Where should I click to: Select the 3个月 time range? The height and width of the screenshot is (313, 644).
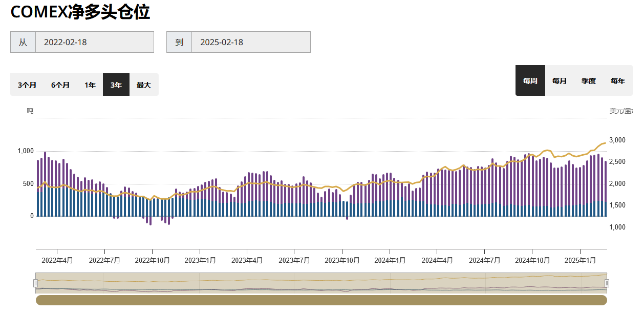point(27,85)
